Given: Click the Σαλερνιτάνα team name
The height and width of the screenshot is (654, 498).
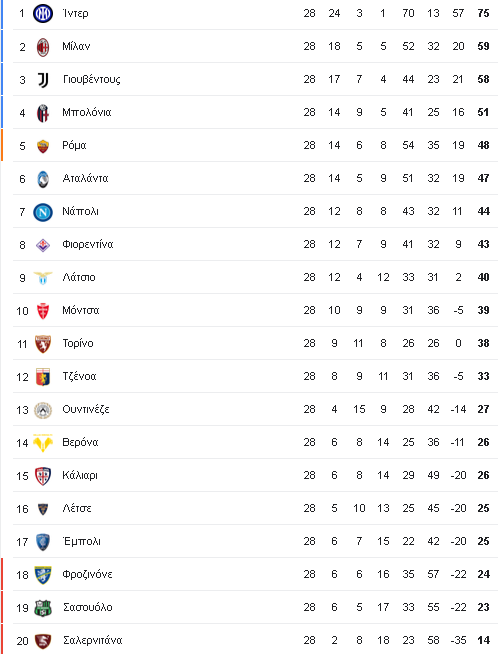Looking at the screenshot, I should pos(93,640).
